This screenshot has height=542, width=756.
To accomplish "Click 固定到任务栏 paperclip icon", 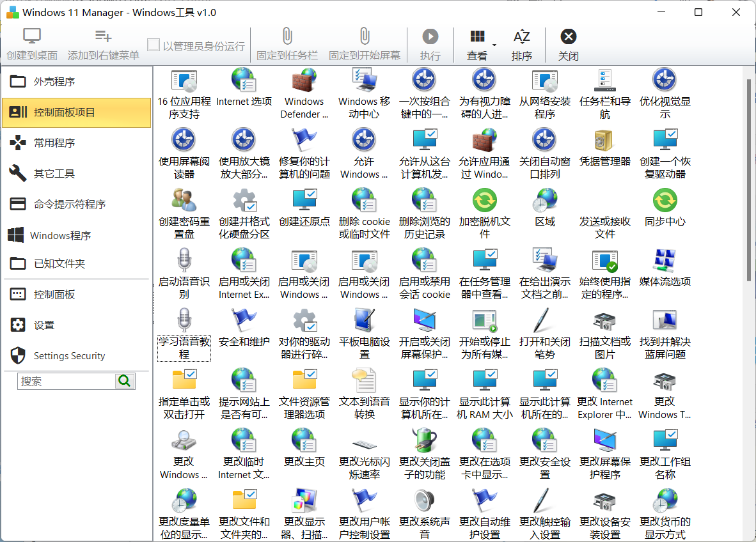I will pyautogui.click(x=287, y=36).
